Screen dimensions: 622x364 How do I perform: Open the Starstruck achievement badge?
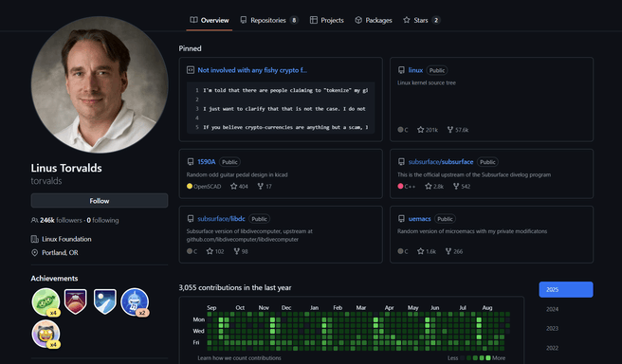pos(46,334)
